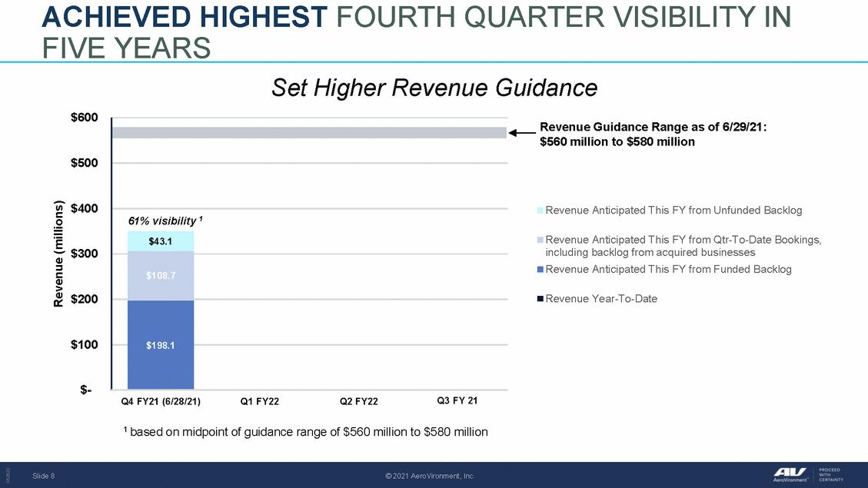This screenshot has width=868, height=488.
Task: Click the '$300' y-axis value
Action: [84, 254]
